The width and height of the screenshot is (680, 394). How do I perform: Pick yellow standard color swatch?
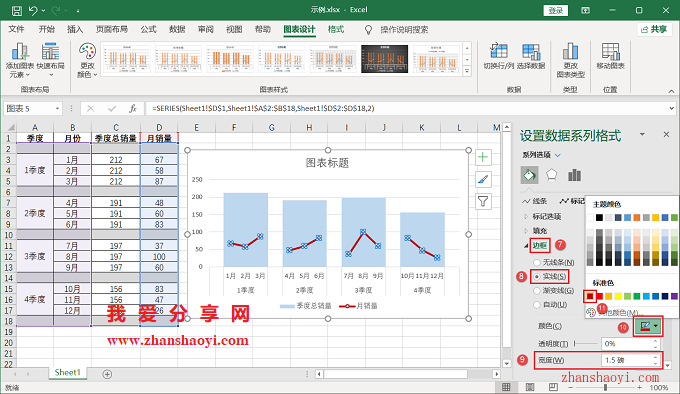click(x=618, y=296)
